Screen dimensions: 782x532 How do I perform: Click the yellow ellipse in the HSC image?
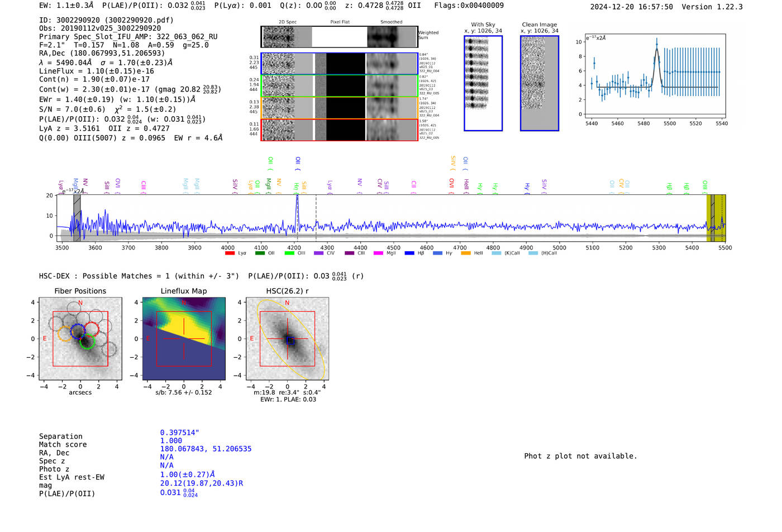coord(291,339)
